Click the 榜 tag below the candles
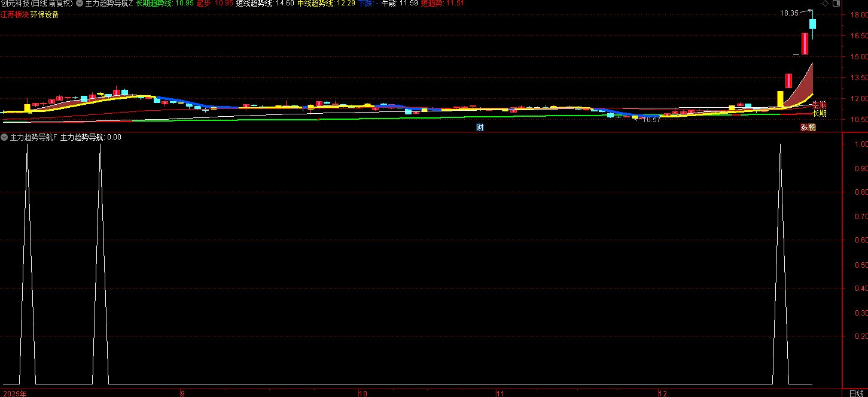This screenshot has height=397, width=868. (812, 127)
